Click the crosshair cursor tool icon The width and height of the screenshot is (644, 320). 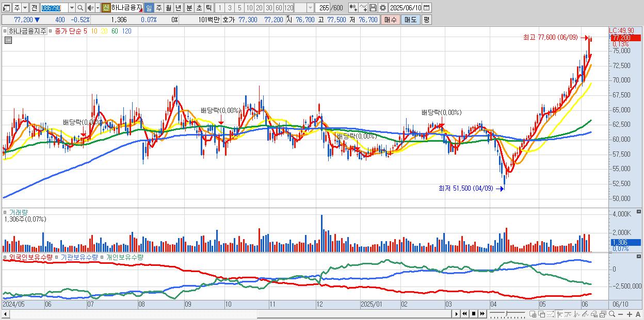tap(559, 314)
